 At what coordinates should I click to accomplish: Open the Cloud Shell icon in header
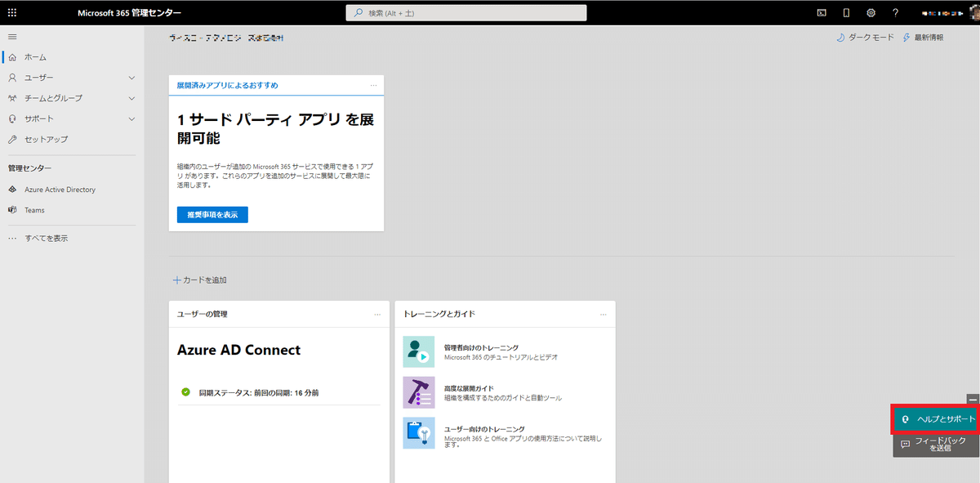point(822,13)
